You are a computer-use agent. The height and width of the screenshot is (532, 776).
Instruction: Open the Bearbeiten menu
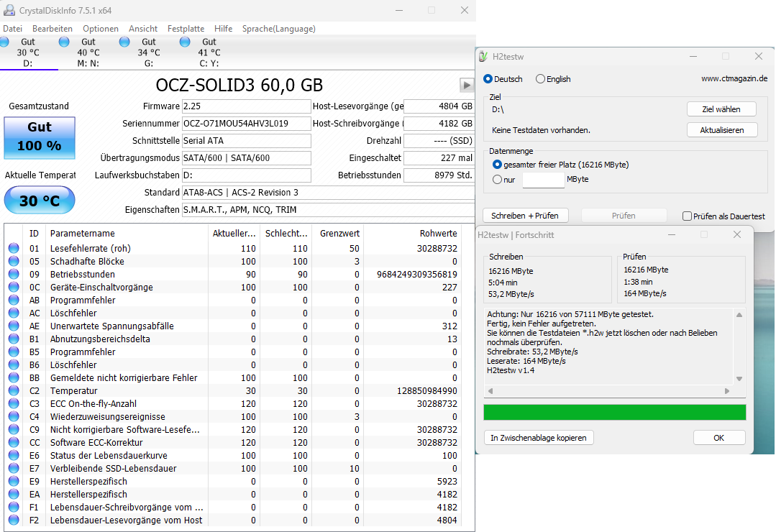click(53, 29)
